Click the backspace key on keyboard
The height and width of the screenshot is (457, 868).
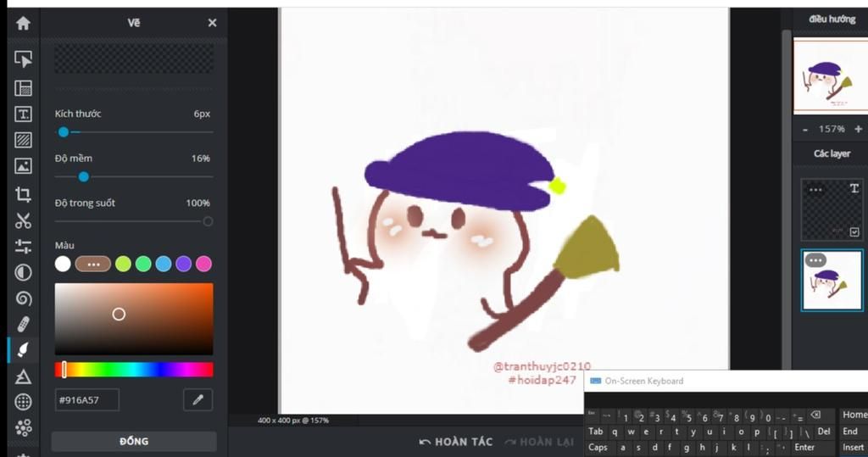[x=815, y=415]
